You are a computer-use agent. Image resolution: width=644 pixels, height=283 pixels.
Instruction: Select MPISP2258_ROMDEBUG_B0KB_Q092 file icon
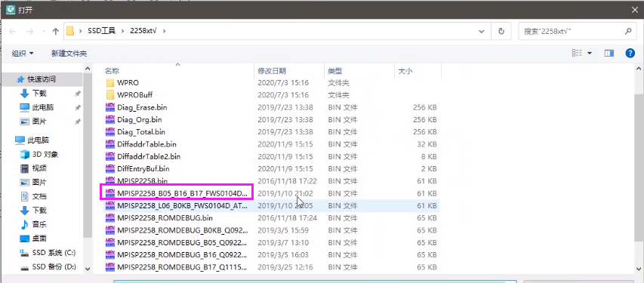point(109,230)
